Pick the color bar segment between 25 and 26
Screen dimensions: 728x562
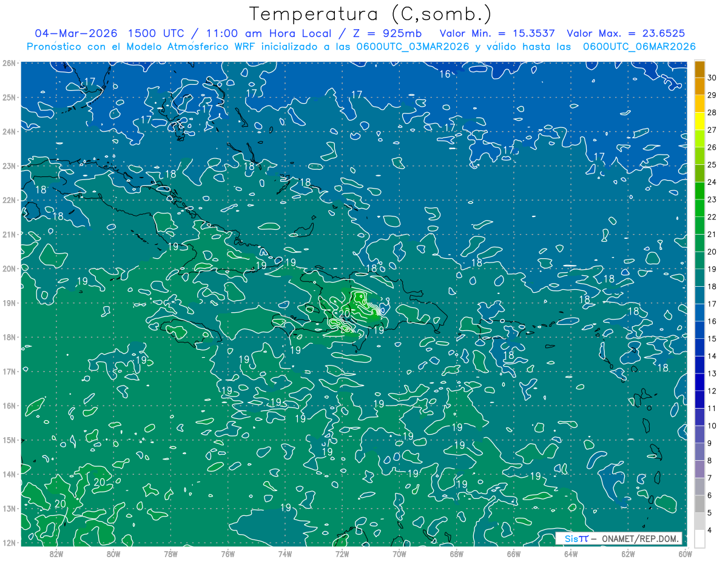699,156
